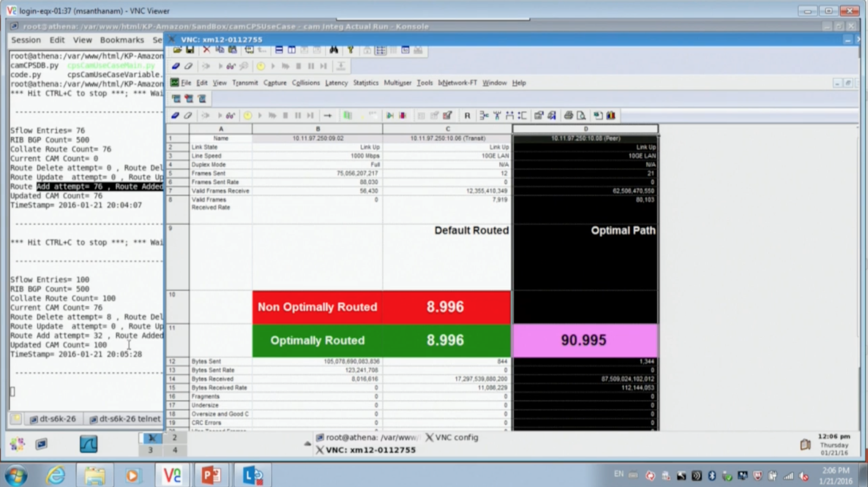Click the yellow key icon in the toolbar

[350, 50]
